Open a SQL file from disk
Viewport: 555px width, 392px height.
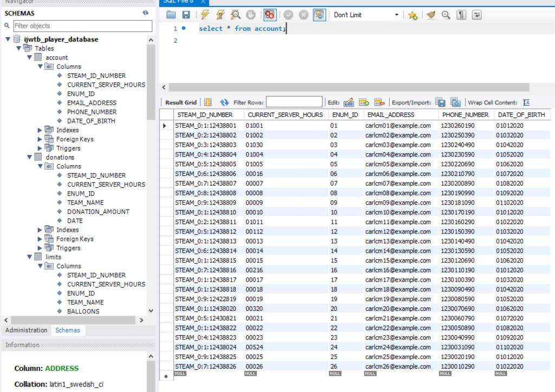(170, 15)
